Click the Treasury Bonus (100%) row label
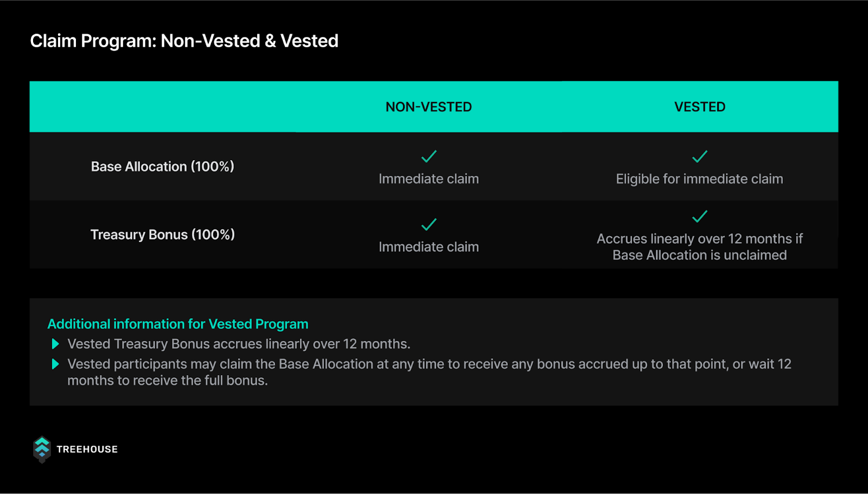The image size is (868, 494). (163, 235)
